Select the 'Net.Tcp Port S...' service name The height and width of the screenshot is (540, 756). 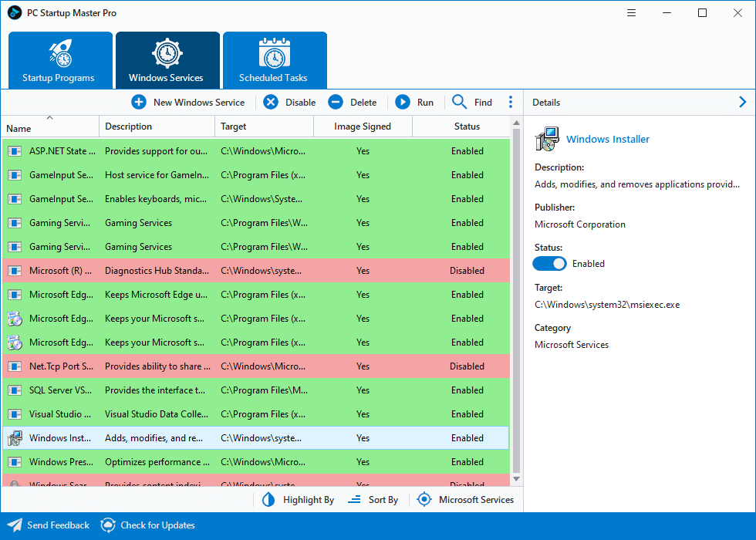(61, 366)
